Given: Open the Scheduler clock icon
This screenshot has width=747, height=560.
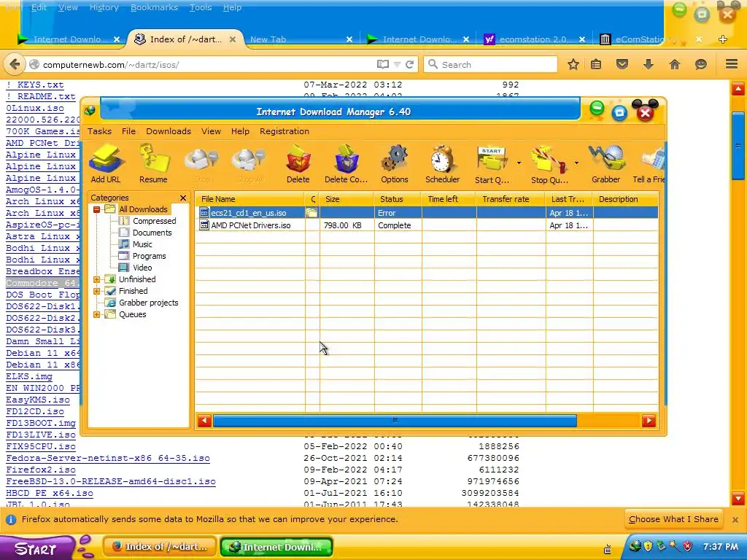Looking at the screenshot, I should coord(443,164).
